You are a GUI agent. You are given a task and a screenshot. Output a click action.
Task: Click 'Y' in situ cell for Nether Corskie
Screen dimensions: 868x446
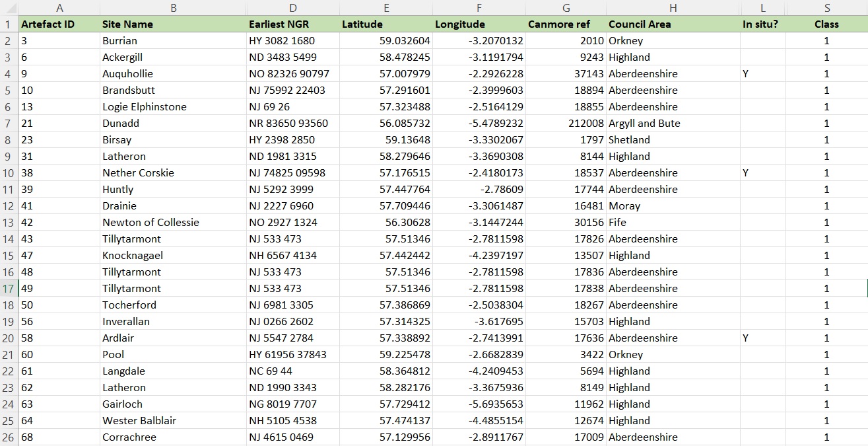(x=763, y=173)
